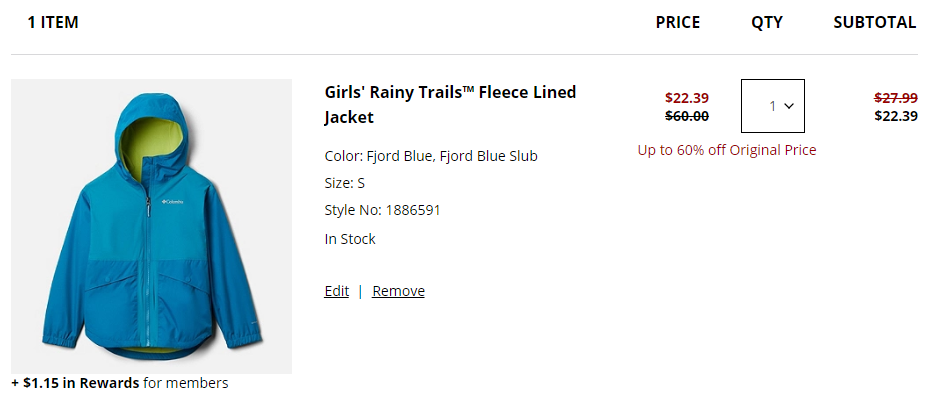The image size is (928, 400).
Task: Click the QTY column header
Action: click(x=767, y=22)
